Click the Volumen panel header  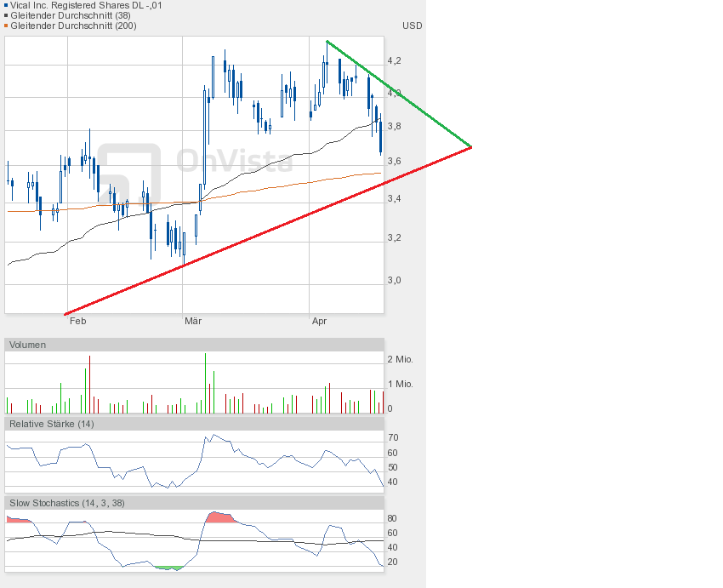[28, 345]
